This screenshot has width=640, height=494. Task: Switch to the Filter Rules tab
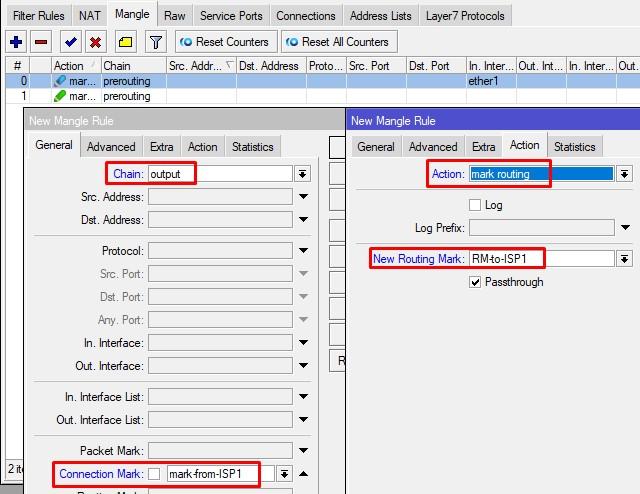point(39,16)
